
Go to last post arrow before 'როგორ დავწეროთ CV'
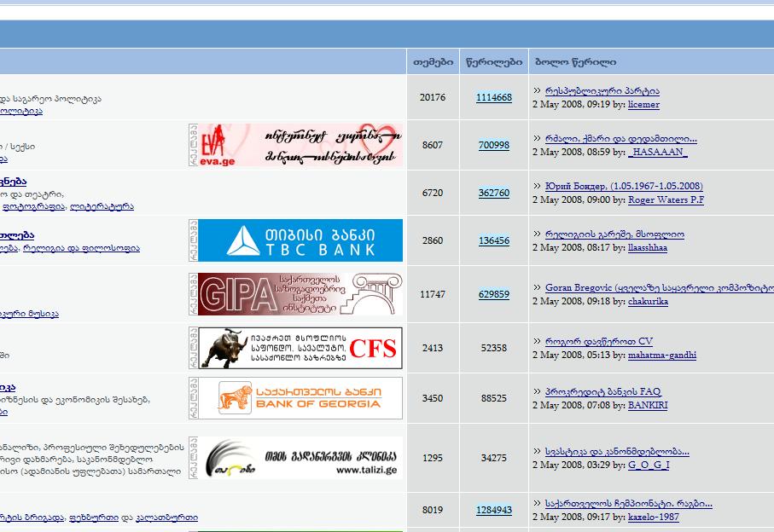[x=537, y=341]
